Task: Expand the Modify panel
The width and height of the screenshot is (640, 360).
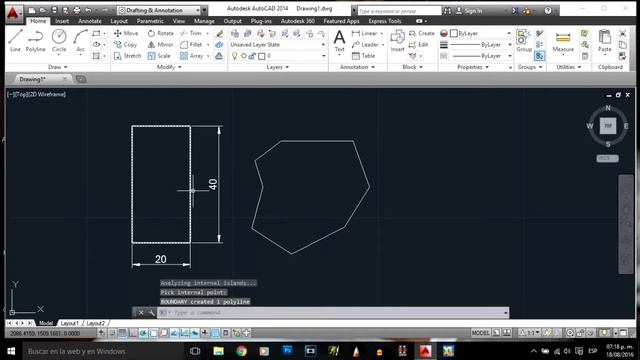Action: click(x=169, y=67)
